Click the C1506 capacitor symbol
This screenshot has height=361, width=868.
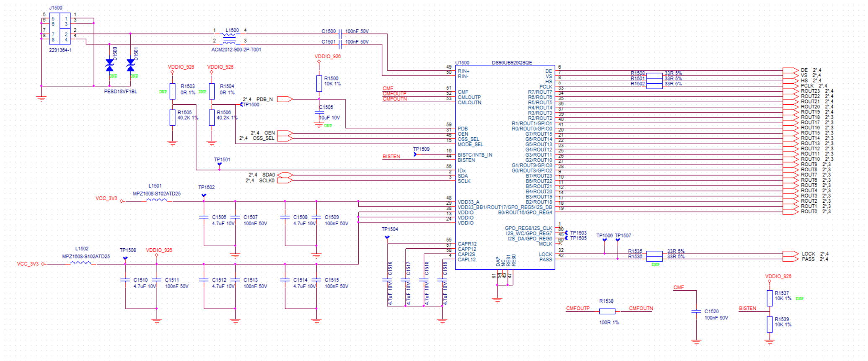coord(204,217)
